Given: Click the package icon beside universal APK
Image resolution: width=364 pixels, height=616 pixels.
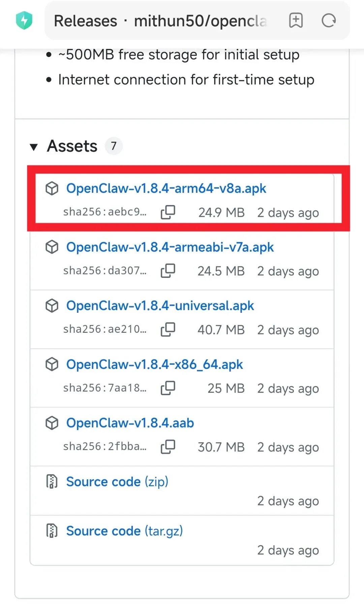Looking at the screenshot, I should tap(52, 306).
